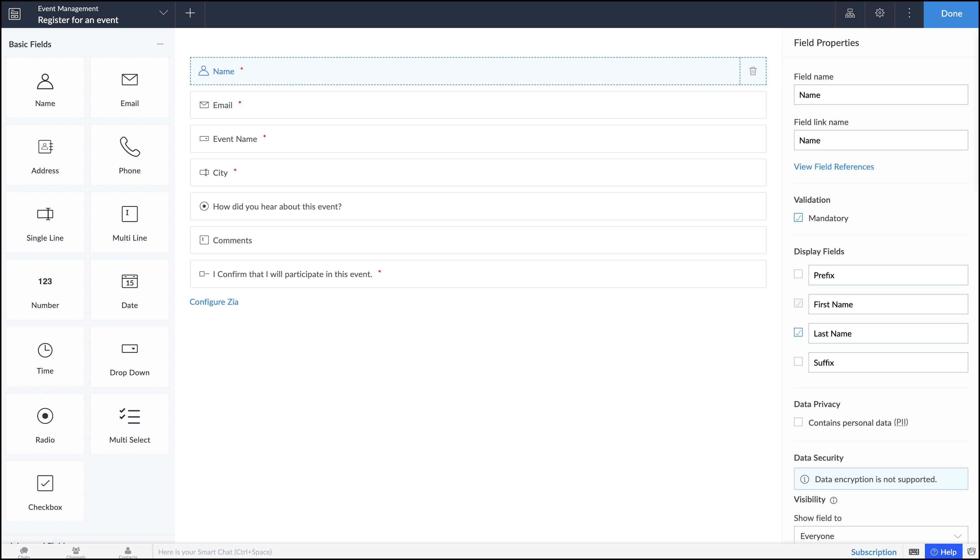Tick Contains personal data checkbox
Screen dimensions: 980x560
point(798,422)
